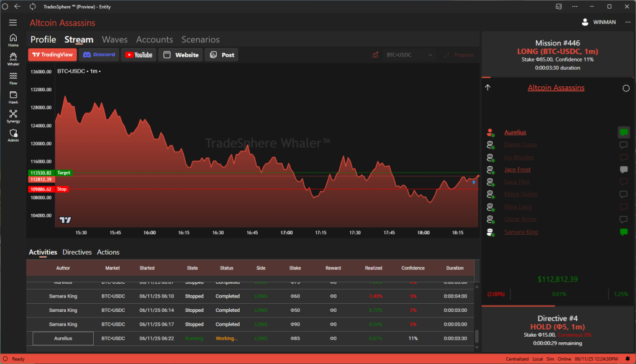Image resolution: width=636 pixels, height=364 pixels.
Task: Open the Admin sidebar section
Action: click(13, 135)
